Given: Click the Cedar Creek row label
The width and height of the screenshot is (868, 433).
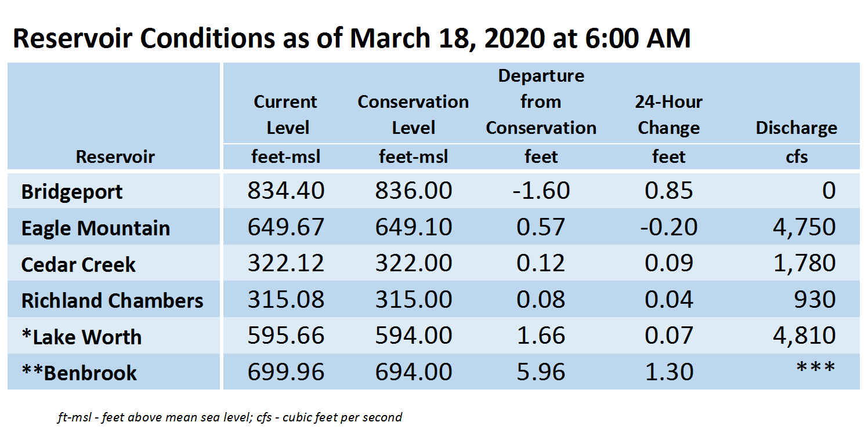Looking at the screenshot, I should [114, 263].
